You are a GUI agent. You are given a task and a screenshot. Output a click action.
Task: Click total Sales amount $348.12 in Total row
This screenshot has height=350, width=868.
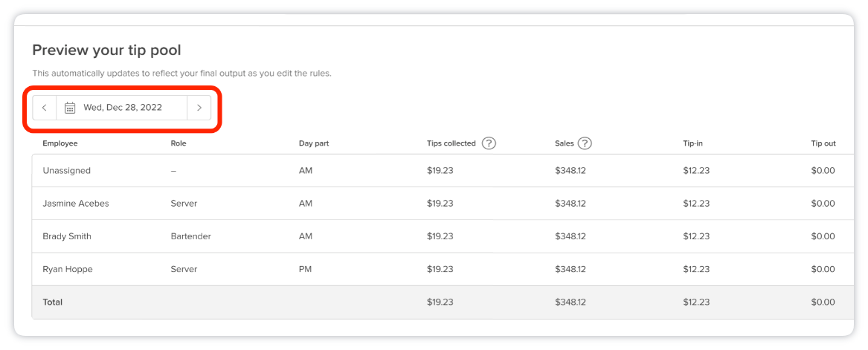point(570,302)
